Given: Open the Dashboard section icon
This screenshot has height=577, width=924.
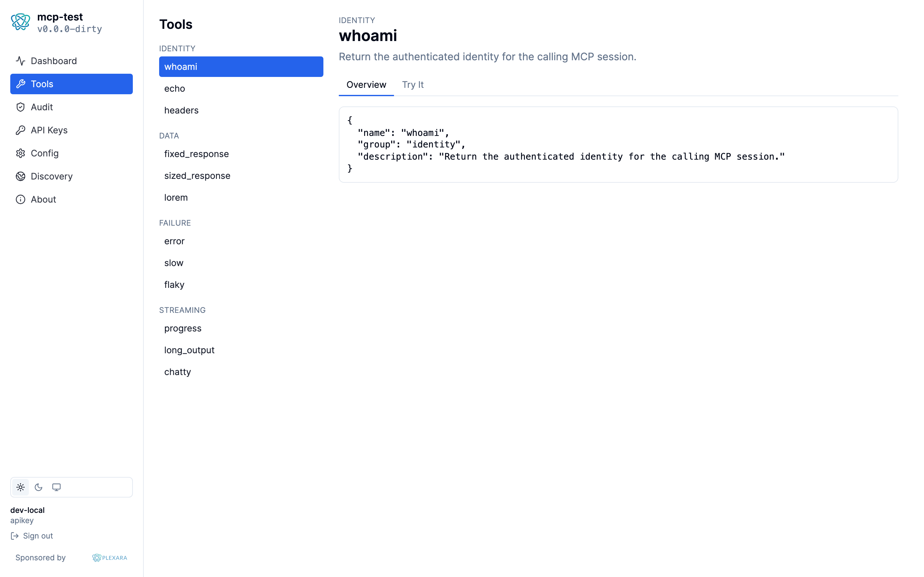Looking at the screenshot, I should (x=20, y=61).
